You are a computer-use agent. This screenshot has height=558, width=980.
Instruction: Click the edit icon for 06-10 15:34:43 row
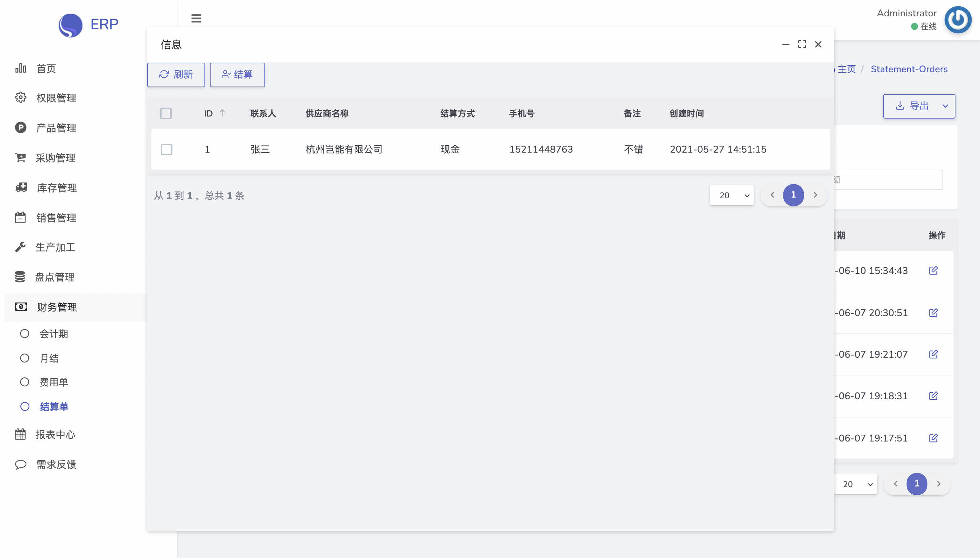point(933,270)
